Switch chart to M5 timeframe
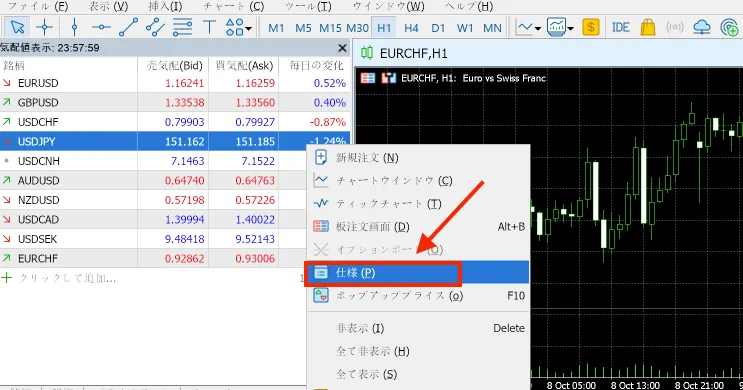 (x=303, y=28)
